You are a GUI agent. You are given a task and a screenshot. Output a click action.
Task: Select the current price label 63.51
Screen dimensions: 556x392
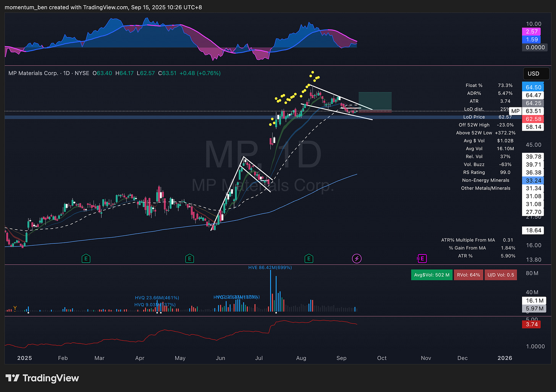pyautogui.click(x=533, y=111)
